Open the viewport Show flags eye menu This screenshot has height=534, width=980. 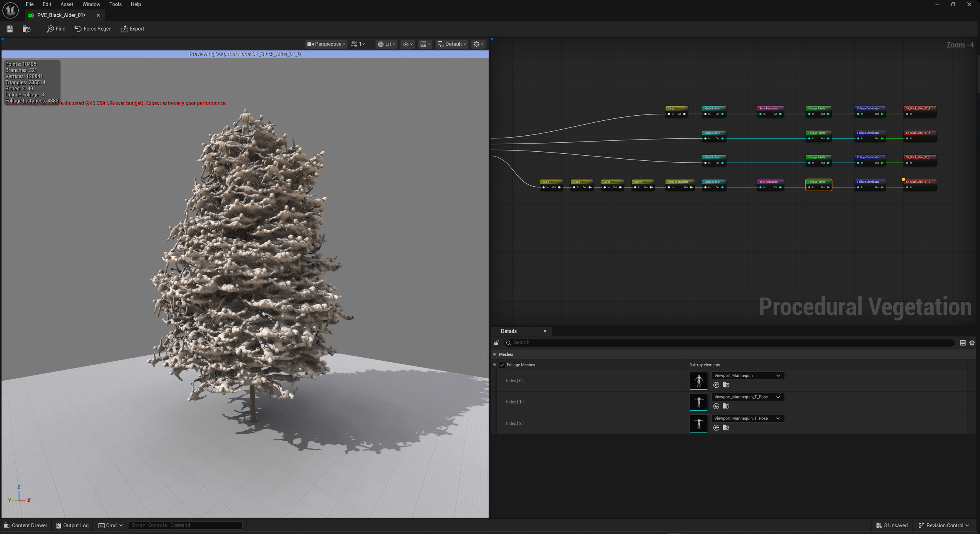(408, 44)
